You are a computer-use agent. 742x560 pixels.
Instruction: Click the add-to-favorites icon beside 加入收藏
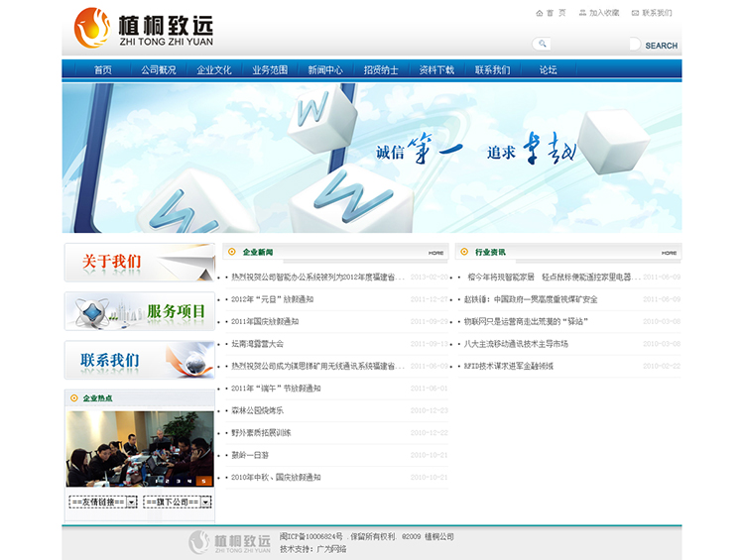[x=582, y=13]
